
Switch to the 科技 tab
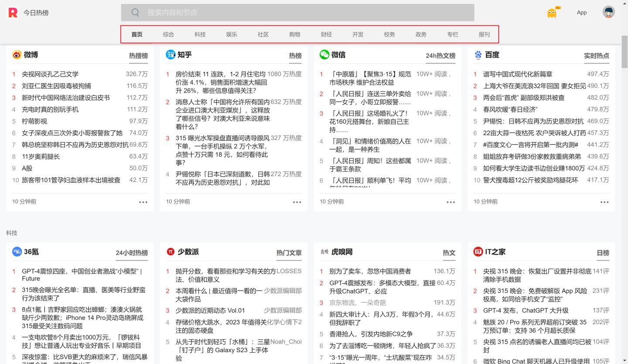pyautogui.click(x=200, y=34)
